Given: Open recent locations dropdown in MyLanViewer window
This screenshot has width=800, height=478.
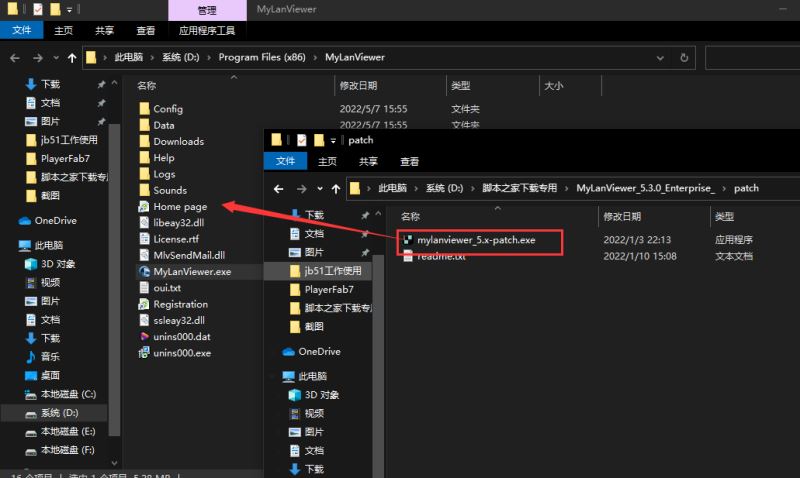Looking at the screenshot, I should [56, 58].
